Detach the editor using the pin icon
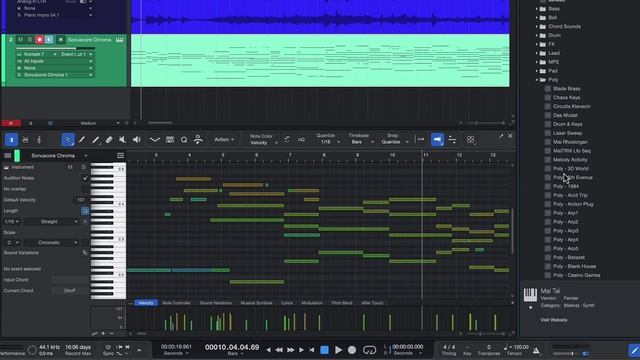Screen dimensions: 640x360 (x=501, y=136)
